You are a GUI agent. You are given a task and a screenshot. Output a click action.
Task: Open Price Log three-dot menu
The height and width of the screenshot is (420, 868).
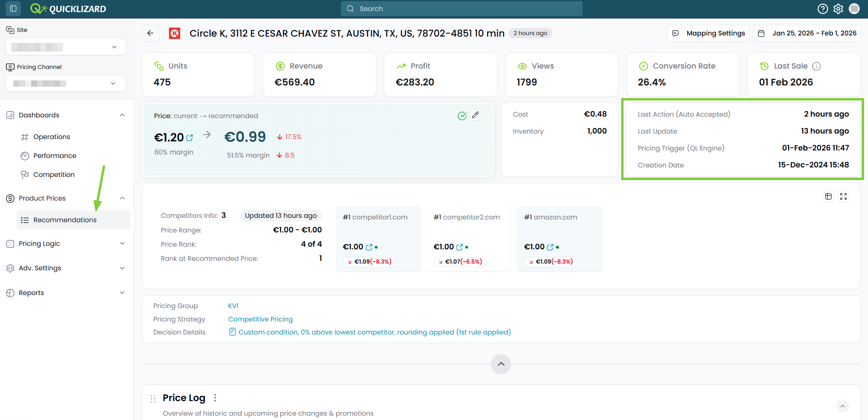click(215, 398)
